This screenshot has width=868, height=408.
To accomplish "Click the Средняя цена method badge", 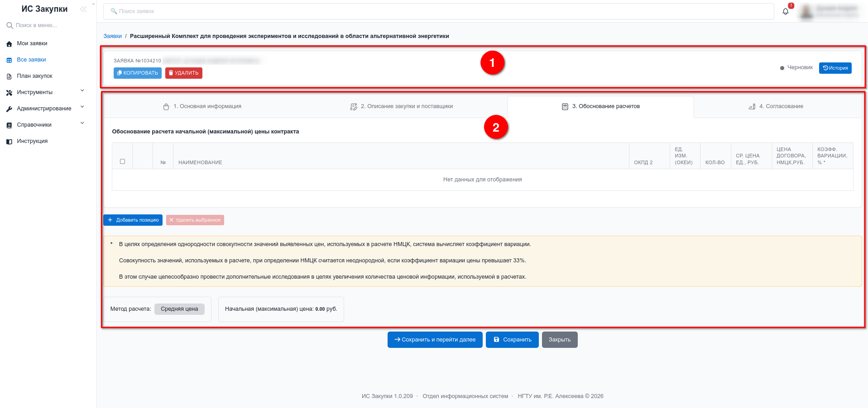I will pyautogui.click(x=179, y=309).
